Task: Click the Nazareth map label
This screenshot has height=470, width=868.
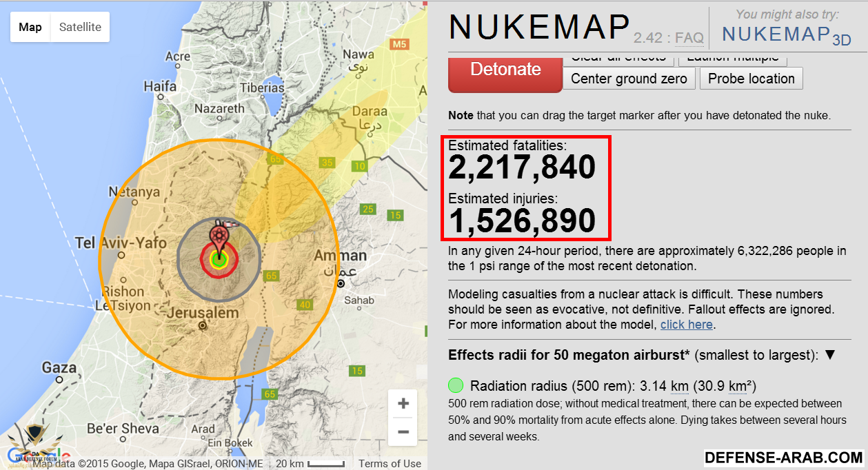Action: click(219, 109)
